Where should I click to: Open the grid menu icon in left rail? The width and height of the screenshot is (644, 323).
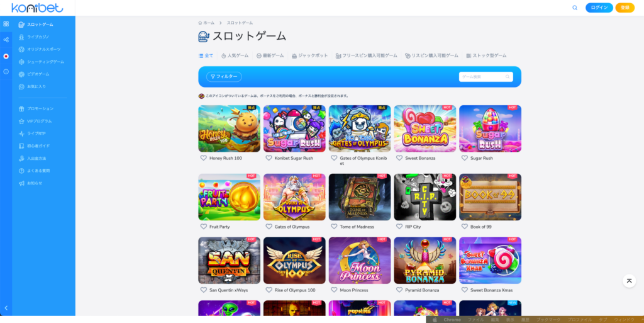point(6,24)
